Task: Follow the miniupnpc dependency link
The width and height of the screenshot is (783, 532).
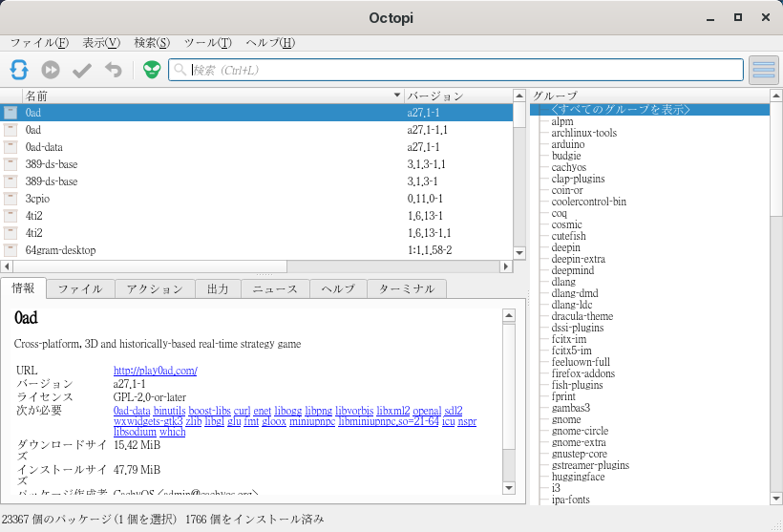Action: coord(312,421)
